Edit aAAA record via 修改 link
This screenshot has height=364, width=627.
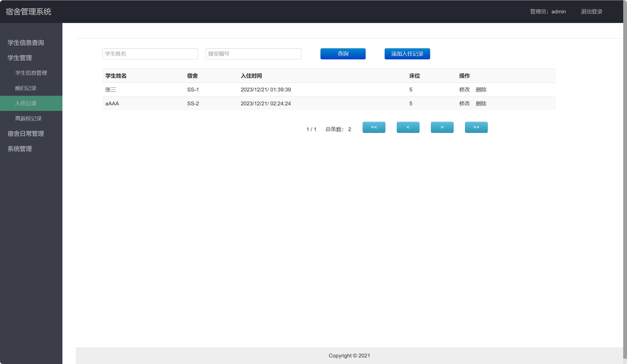[x=464, y=104]
